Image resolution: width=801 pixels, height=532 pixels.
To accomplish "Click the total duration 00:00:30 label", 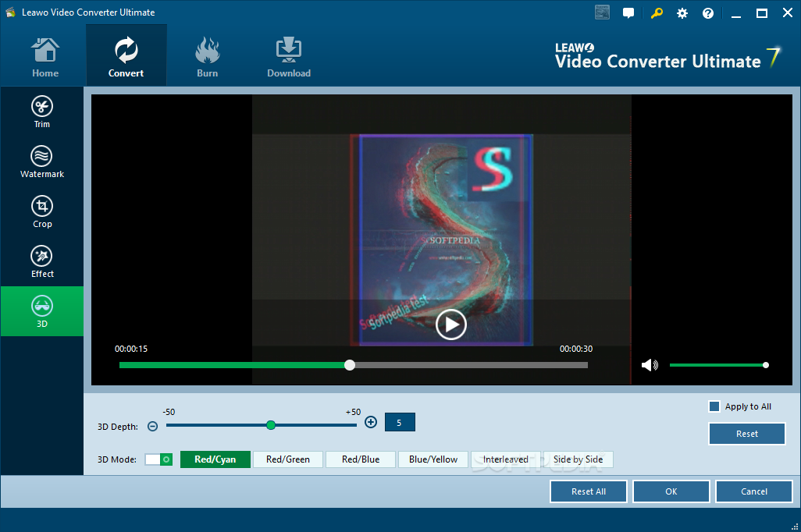I will coord(576,349).
